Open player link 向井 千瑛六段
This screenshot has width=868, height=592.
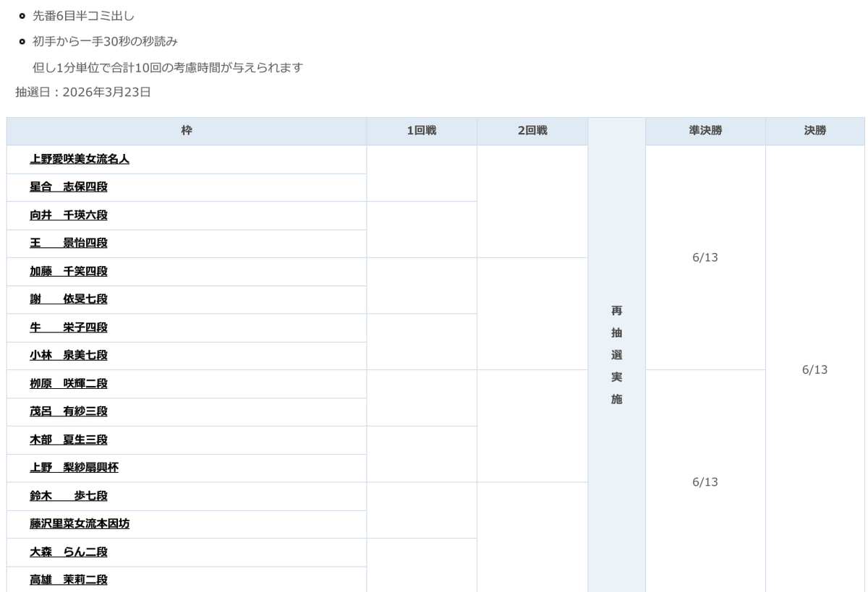tap(69, 215)
